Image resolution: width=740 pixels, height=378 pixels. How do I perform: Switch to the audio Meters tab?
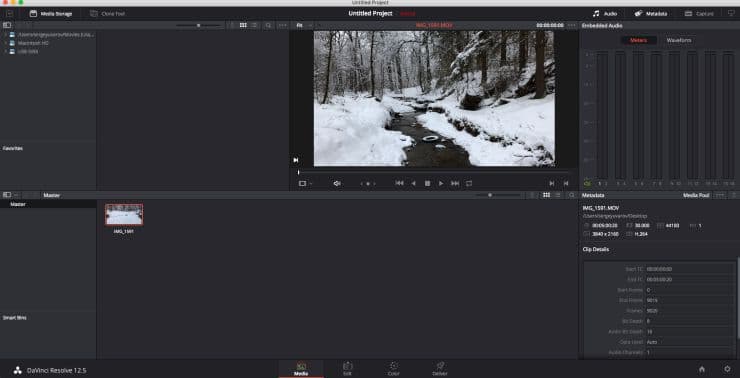click(639, 40)
